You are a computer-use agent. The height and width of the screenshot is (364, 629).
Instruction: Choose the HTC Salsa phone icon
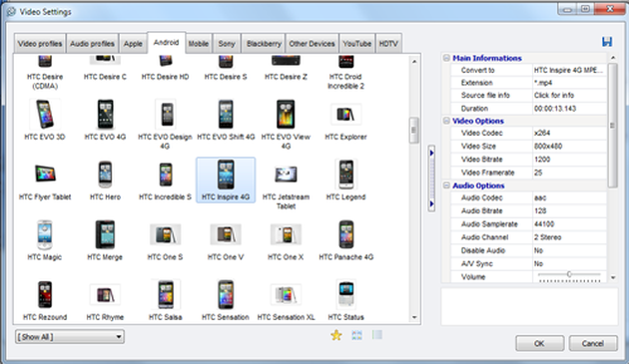coord(166,294)
